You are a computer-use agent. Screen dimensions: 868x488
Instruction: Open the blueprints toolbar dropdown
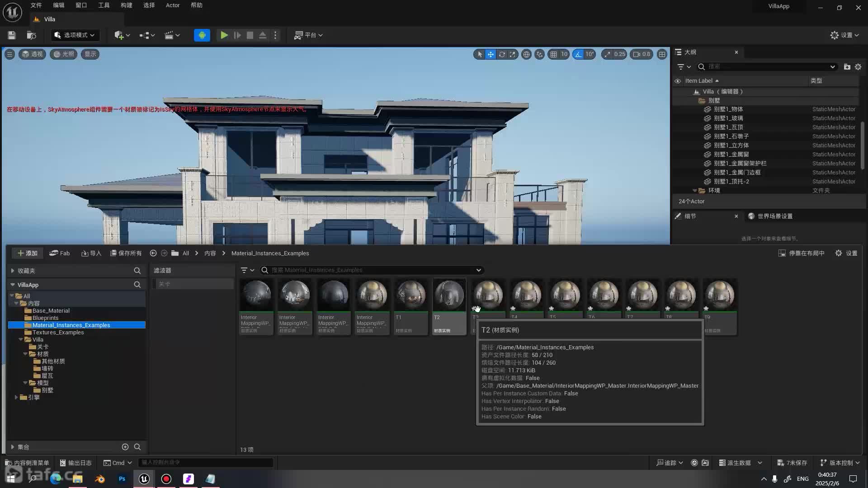(147, 35)
